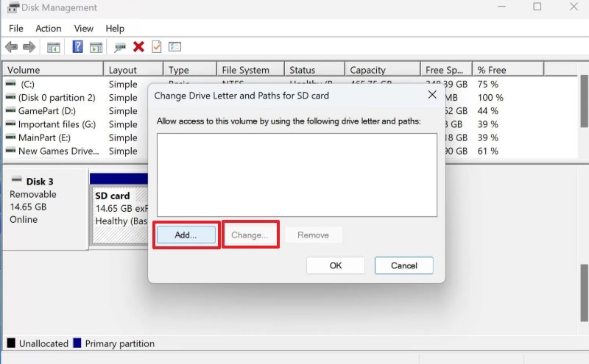
Task: Click the drive letter and paths list box
Action: (x=297, y=175)
